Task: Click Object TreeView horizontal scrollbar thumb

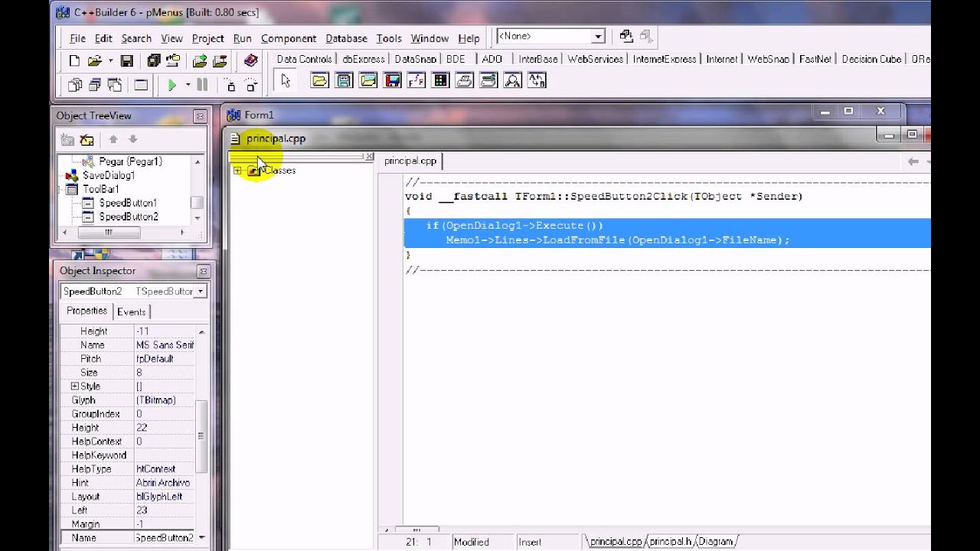Action: (x=108, y=232)
